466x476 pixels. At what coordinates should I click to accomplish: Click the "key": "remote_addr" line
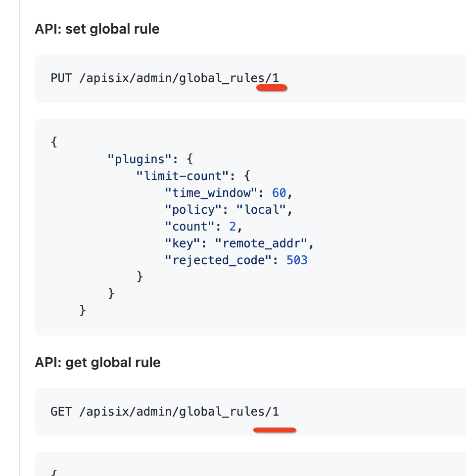[239, 243]
